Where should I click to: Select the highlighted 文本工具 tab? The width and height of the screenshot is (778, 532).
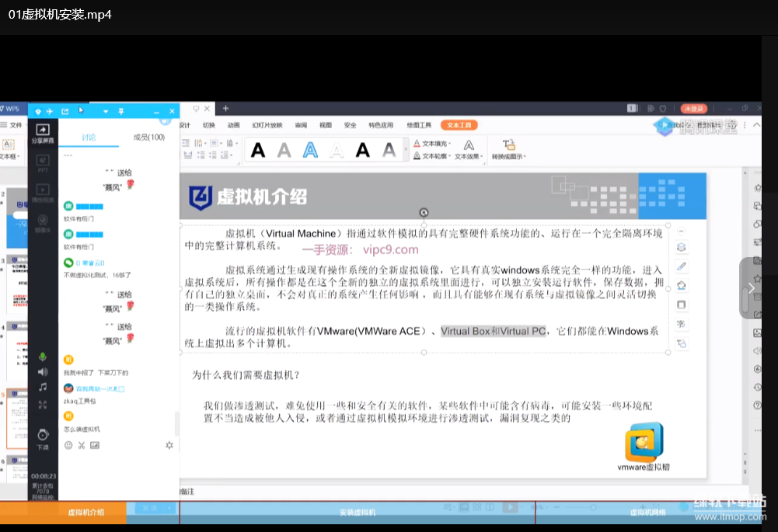(x=459, y=126)
